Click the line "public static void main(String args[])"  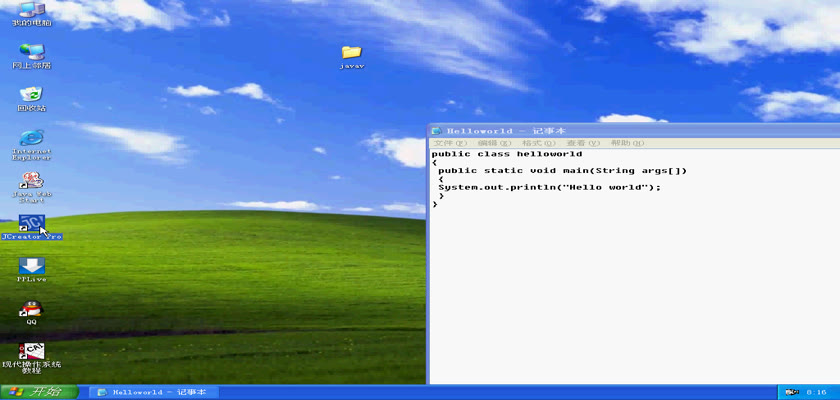(562, 171)
